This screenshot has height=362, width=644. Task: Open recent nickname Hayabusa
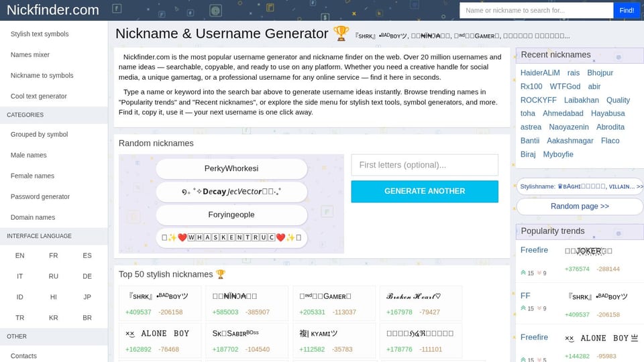click(608, 113)
